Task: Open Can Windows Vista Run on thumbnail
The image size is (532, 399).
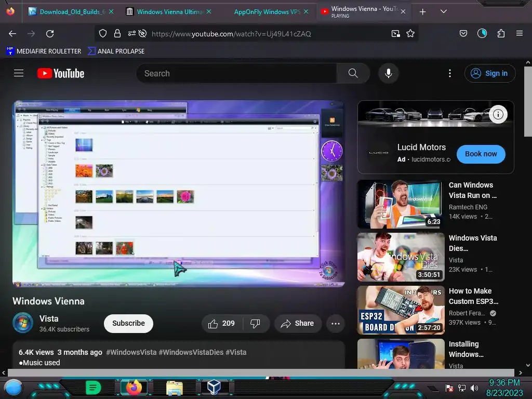Action: pyautogui.click(x=401, y=204)
